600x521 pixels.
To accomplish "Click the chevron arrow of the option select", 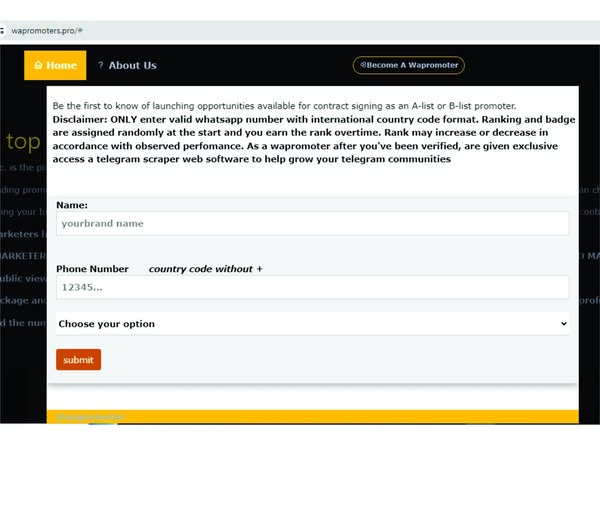I will point(563,324).
